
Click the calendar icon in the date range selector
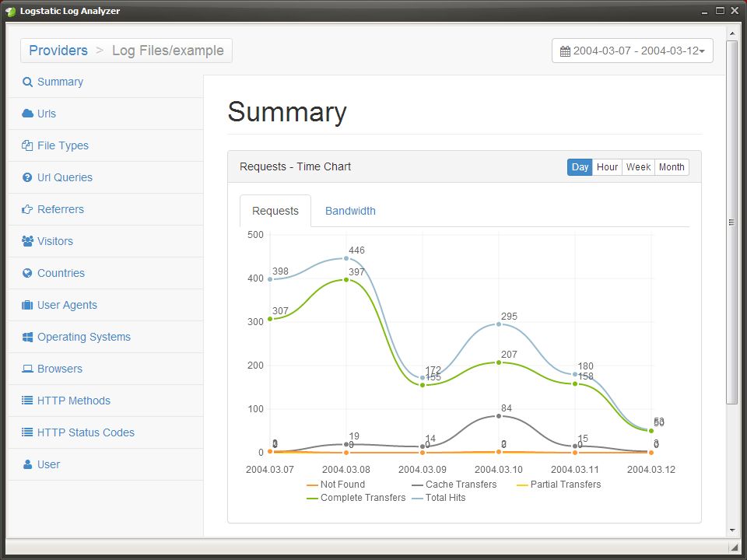(x=566, y=50)
